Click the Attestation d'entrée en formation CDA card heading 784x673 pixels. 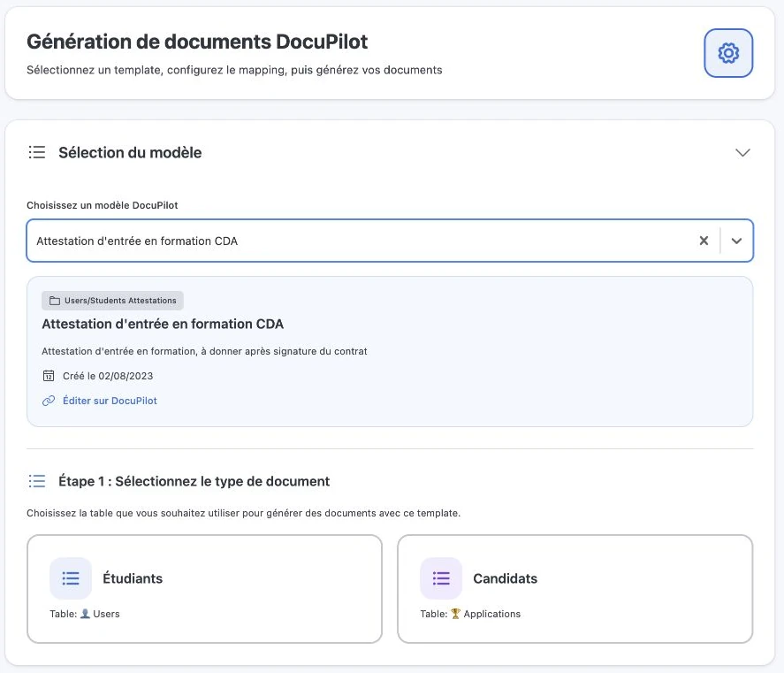[x=163, y=325]
